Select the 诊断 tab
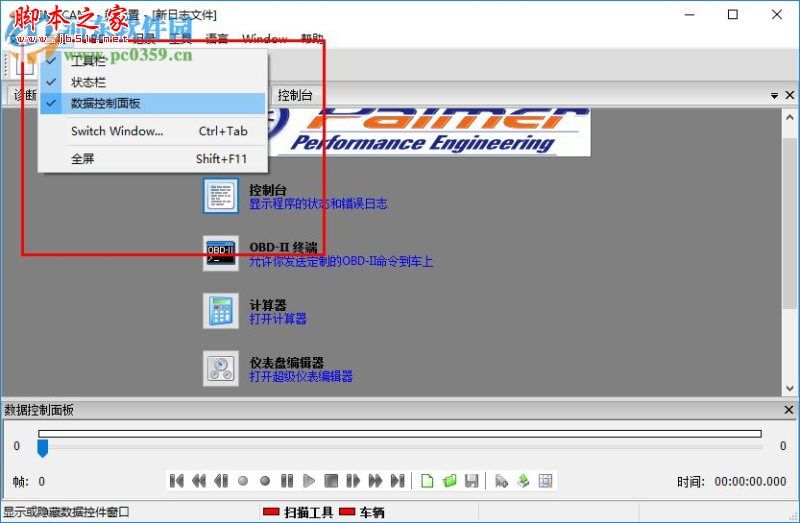This screenshot has width=800, height=523. point(25,95)
